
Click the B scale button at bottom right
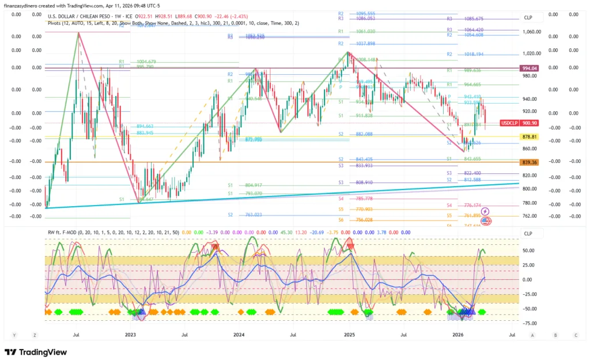tap(554, 335)
